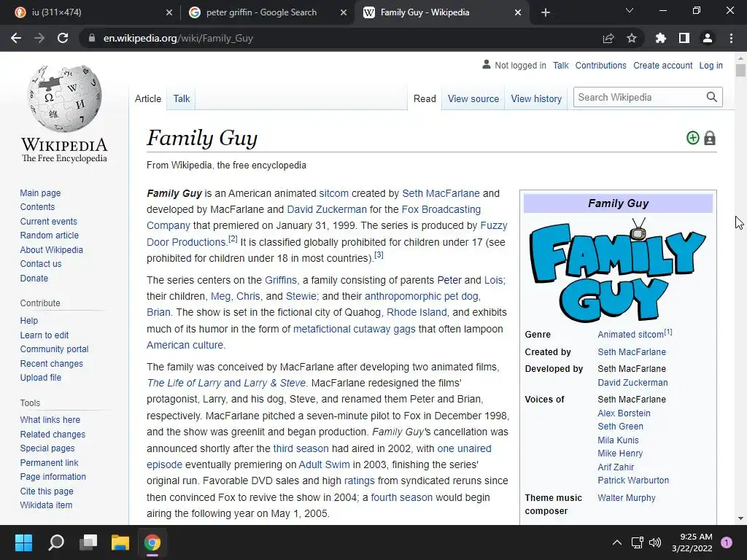Switch to peter griffin Google Search tab
Screen dimensions: 747x560
[268, 13]
